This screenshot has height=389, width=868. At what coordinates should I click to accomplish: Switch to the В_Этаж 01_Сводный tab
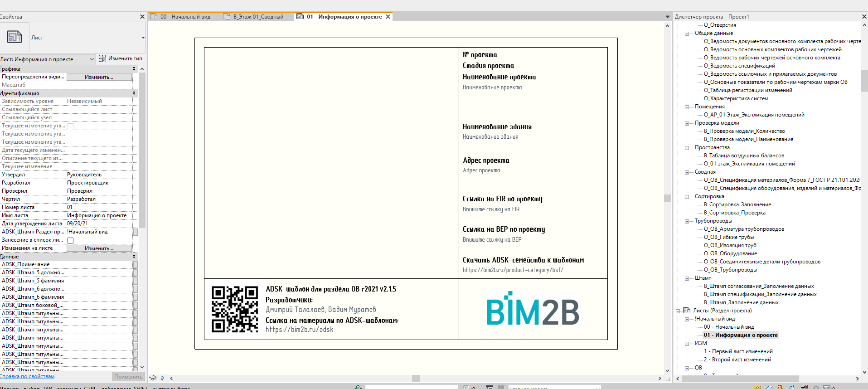click(258, 17)
